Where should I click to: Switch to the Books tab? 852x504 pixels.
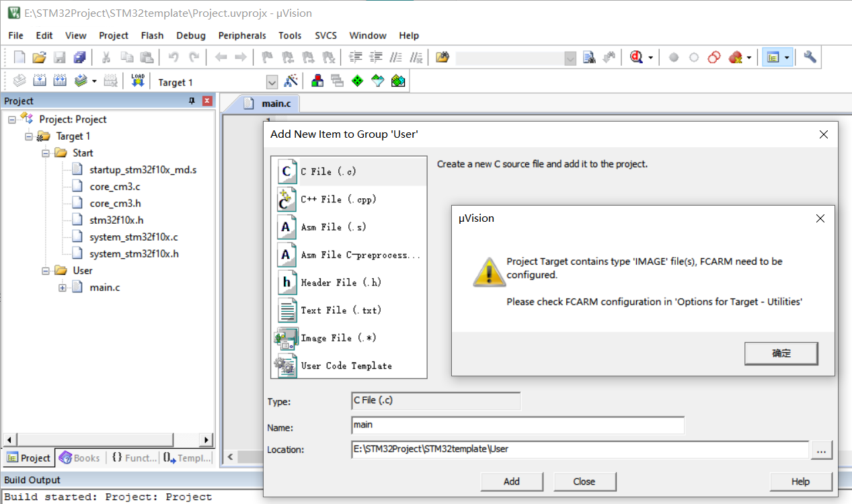coord(80,458)
